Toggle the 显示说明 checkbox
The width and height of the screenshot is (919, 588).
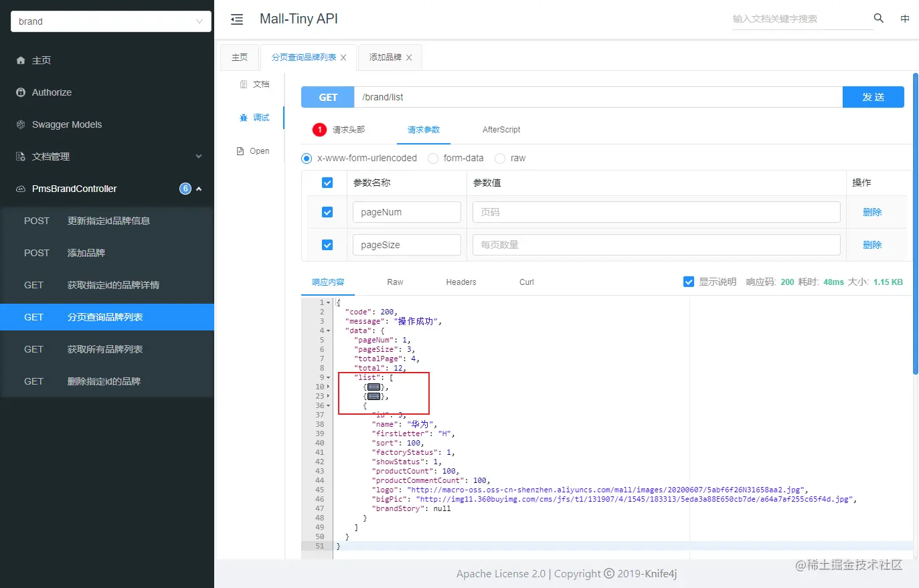tap(689, 282)
